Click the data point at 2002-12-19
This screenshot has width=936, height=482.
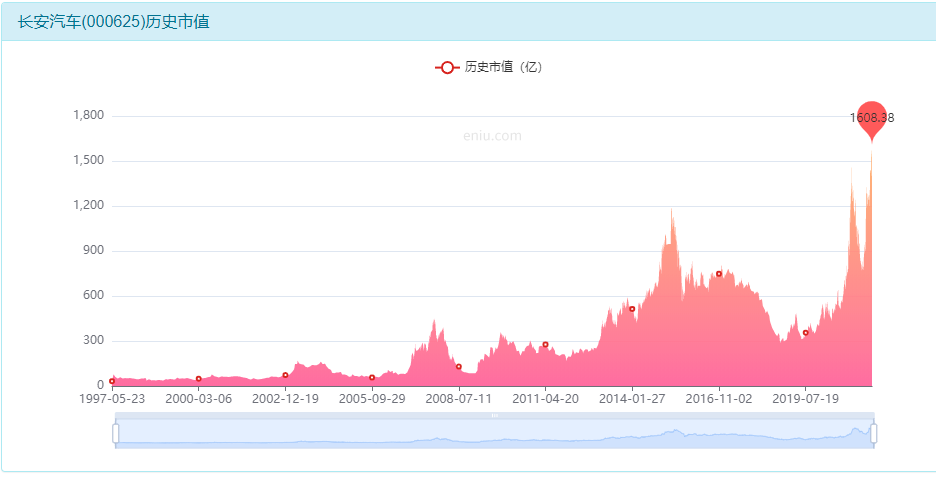coord(285,375)
